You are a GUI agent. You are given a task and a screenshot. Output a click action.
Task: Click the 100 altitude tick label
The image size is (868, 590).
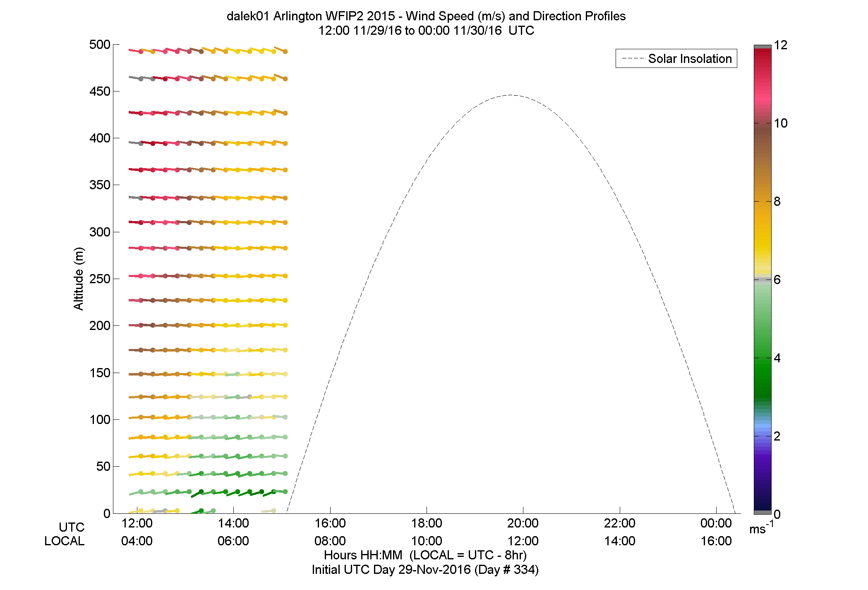tap(100, 420)
